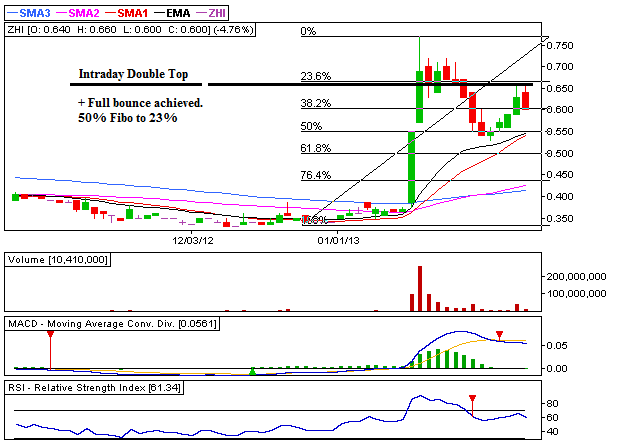Click the 0.550 price axis label
The image size is (623, 443).
560,132
